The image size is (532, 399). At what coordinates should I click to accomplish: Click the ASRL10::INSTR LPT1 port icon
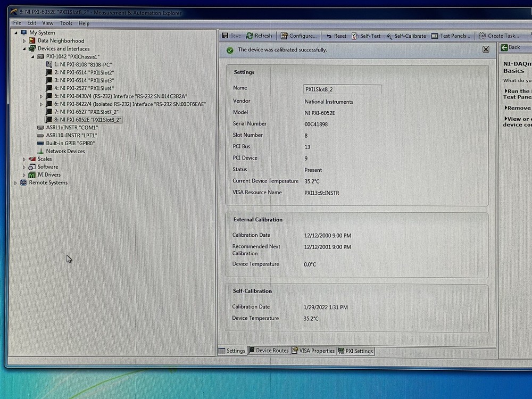click(40, 135)
